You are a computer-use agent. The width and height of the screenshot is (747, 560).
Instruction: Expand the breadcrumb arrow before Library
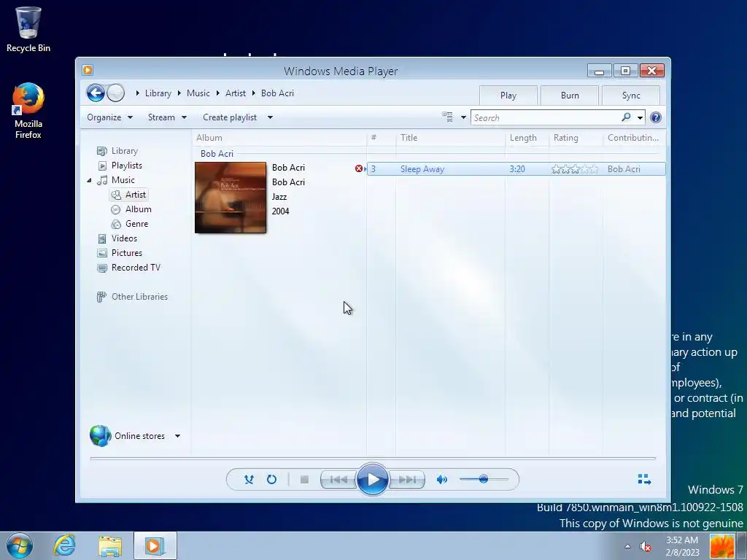pyautogui.click(x=137, y=93)
